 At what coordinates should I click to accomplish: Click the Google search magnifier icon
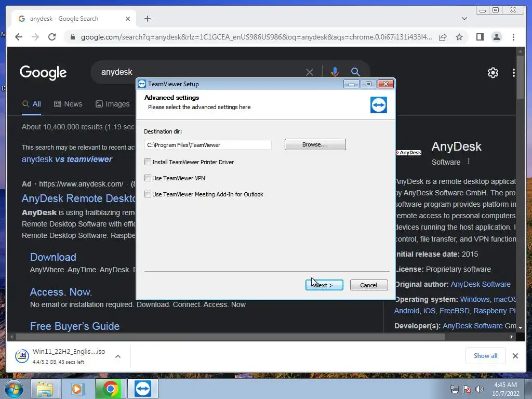tap(355, 72)
